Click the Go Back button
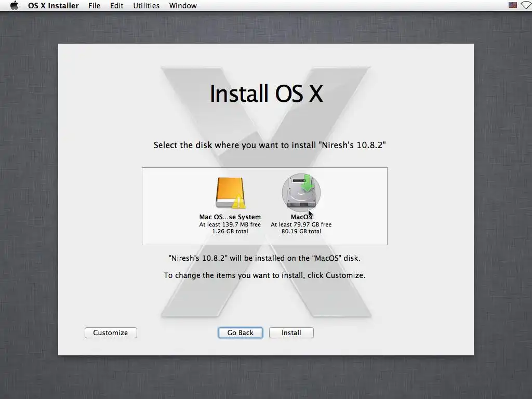Viewport: 532px width, 399px height. pyautogui.click(x=240, y=332)
